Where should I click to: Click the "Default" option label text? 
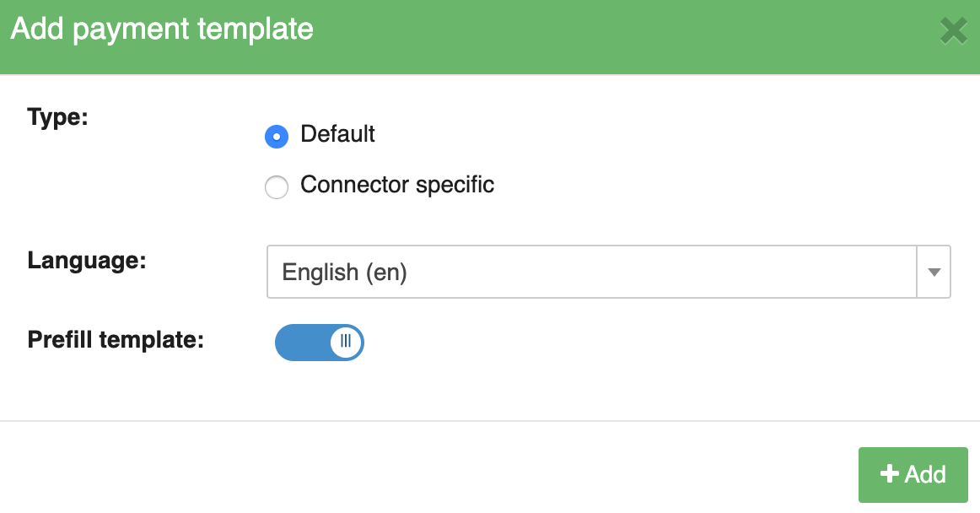337,134
